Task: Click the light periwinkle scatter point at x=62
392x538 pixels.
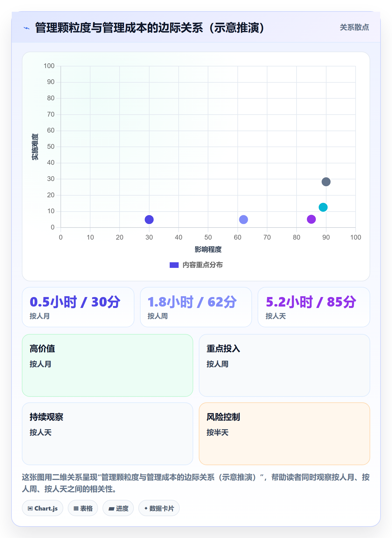Action: pyautogui.click(x=244, y=219)
